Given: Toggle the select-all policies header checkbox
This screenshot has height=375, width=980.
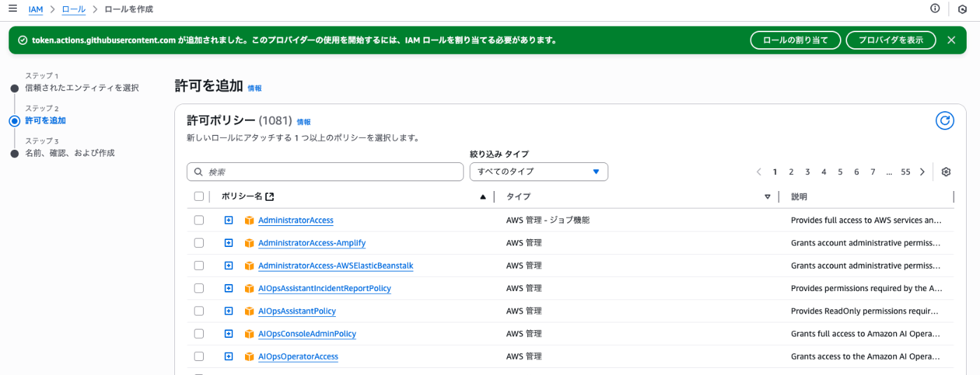Looking at the screenshot, I should tap(199, 197).
